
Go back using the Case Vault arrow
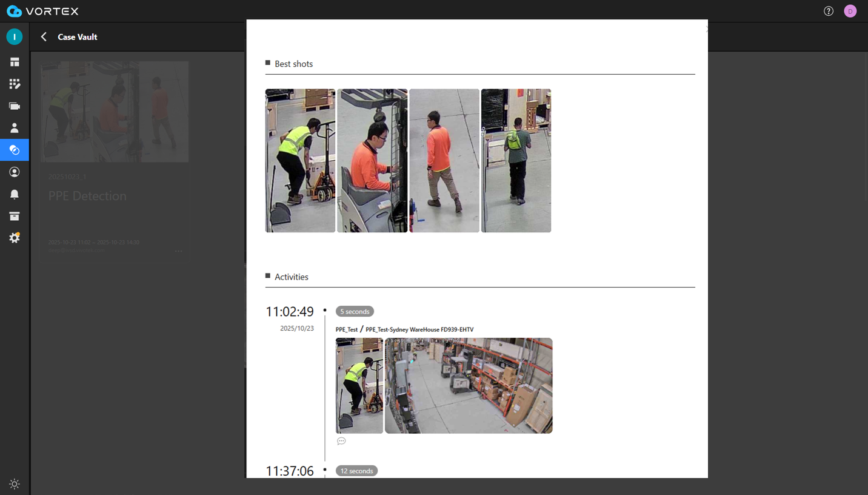point(44,37)
